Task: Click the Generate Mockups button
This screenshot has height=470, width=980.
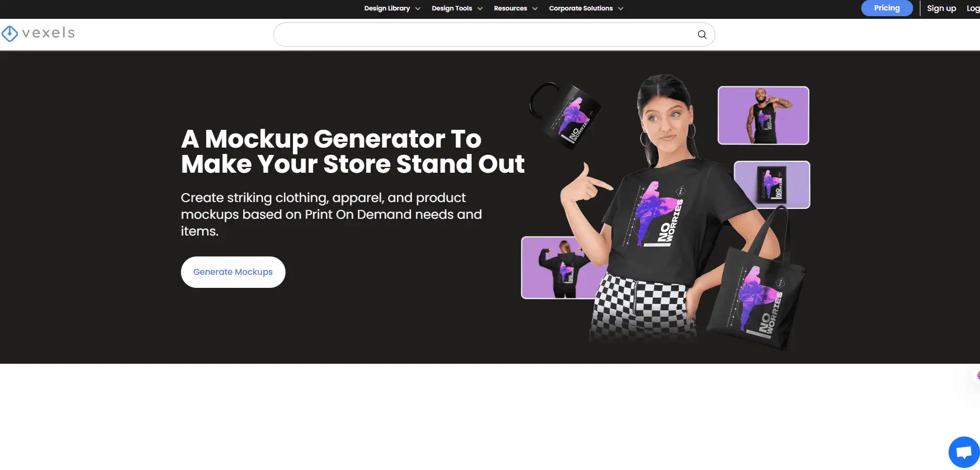Action: 233,272
